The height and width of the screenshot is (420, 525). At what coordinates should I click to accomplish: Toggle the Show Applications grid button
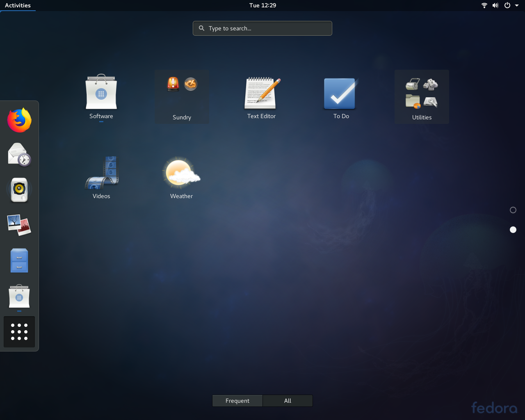tap(19, 332)
